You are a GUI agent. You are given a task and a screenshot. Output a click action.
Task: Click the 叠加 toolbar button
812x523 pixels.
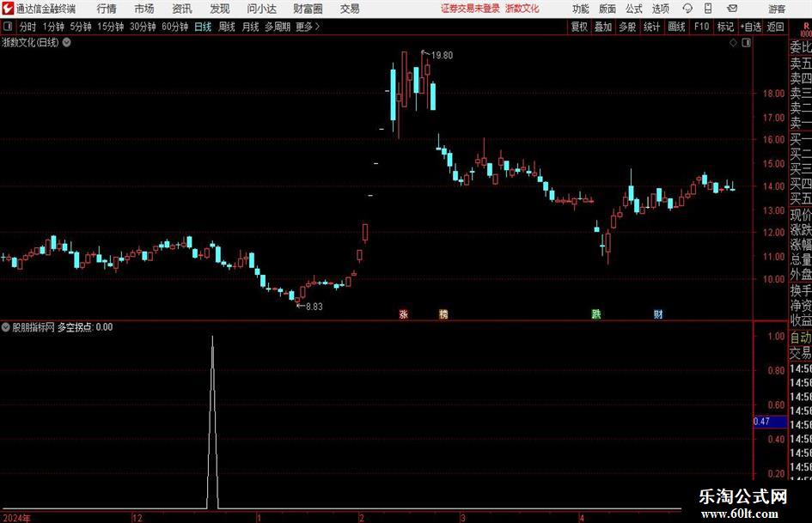(x=603, y=27)
